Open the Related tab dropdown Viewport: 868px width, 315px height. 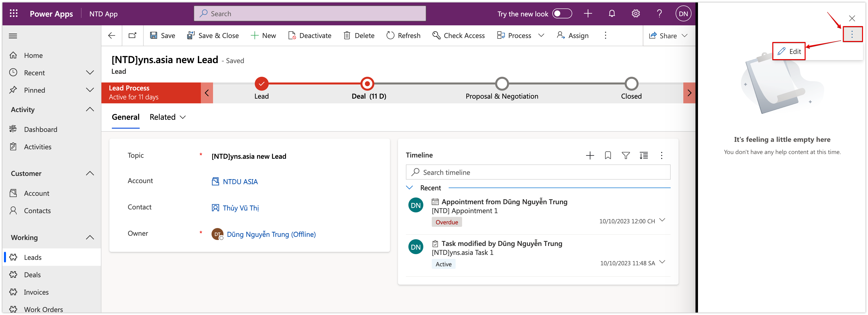click(168, 117)
